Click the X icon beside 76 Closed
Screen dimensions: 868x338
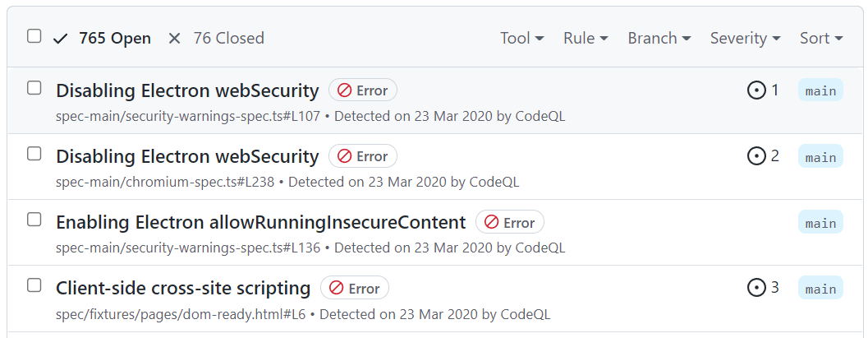[x=174, y=39]
